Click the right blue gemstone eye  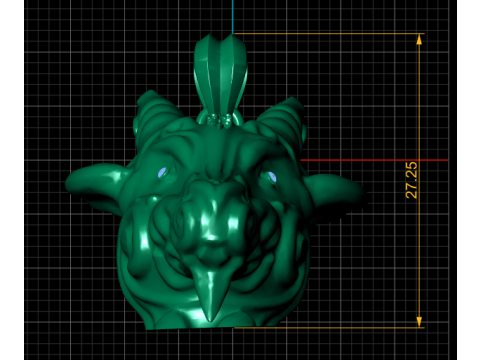coord(272,177)
